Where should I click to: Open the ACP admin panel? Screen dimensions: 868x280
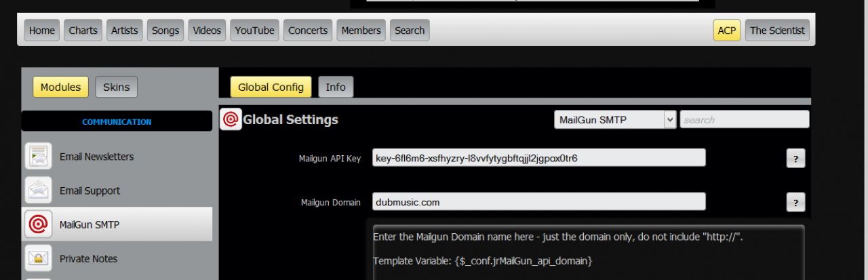pyautogui.click(x=726, y=31)
